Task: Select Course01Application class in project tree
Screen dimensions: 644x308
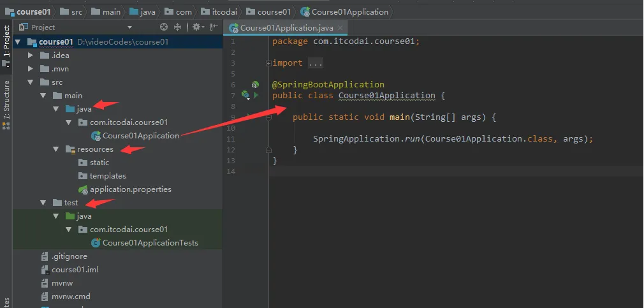Action: 140,136
